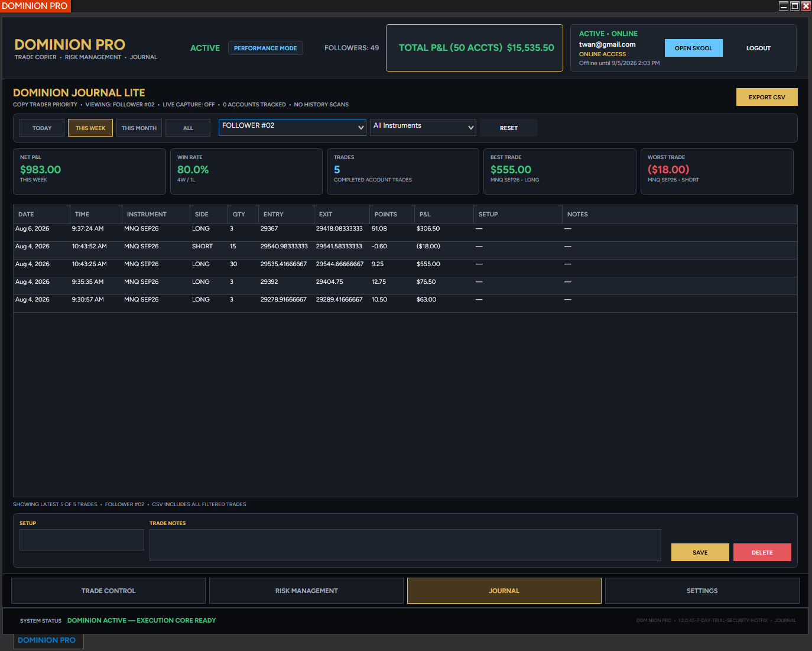Screen dimensions: 812x651
Task: Maximize the Dominion Pro window
Action: click(795, 6)
